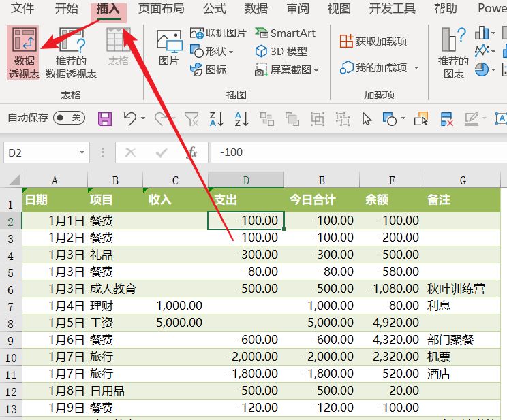Insert Online Pictures (联机图片)
This screenshot has height=420, width=507.
coord(218,33)
